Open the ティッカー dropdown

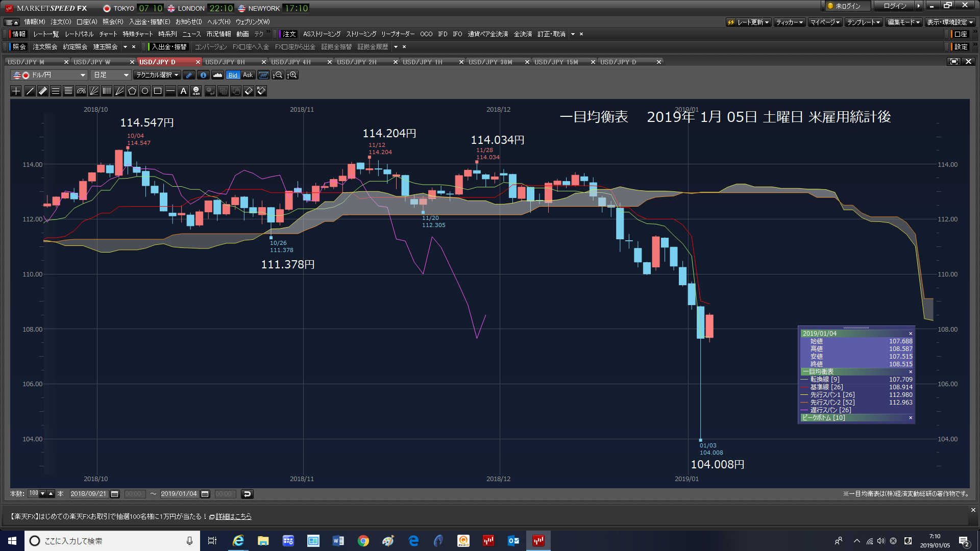(x=789, y=22)
